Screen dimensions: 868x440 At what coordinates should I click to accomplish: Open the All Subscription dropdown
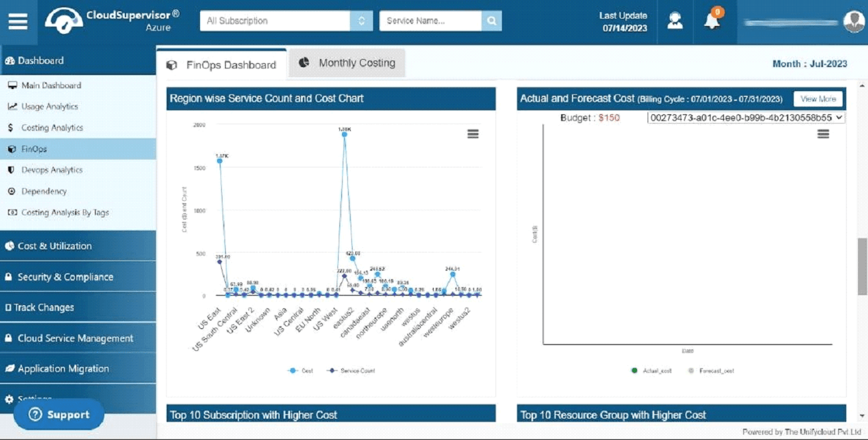(286, 21)
